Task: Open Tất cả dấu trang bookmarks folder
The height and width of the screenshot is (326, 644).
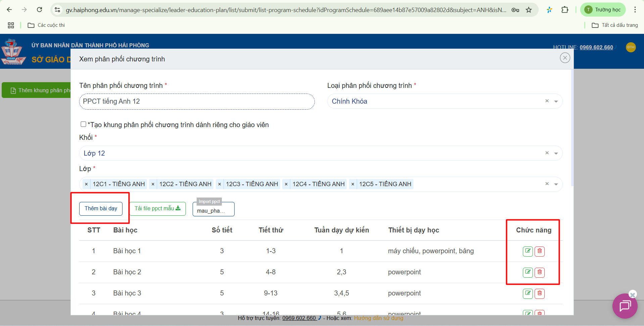Action: click(615, 25)
